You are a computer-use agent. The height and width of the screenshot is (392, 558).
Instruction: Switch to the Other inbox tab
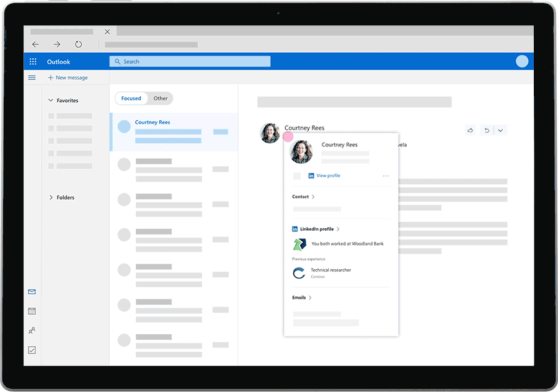click(x=160, y=98)
